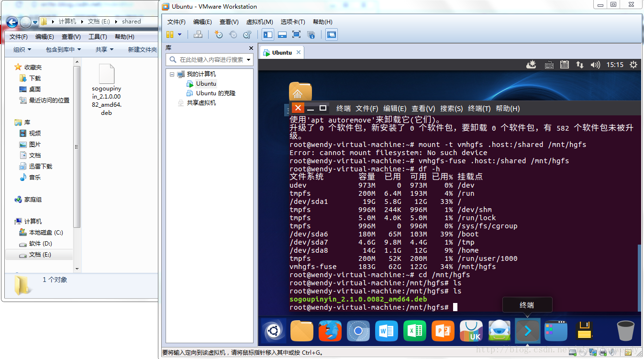Select 共享虚拟机 in library tree

[x=201, y=103]
